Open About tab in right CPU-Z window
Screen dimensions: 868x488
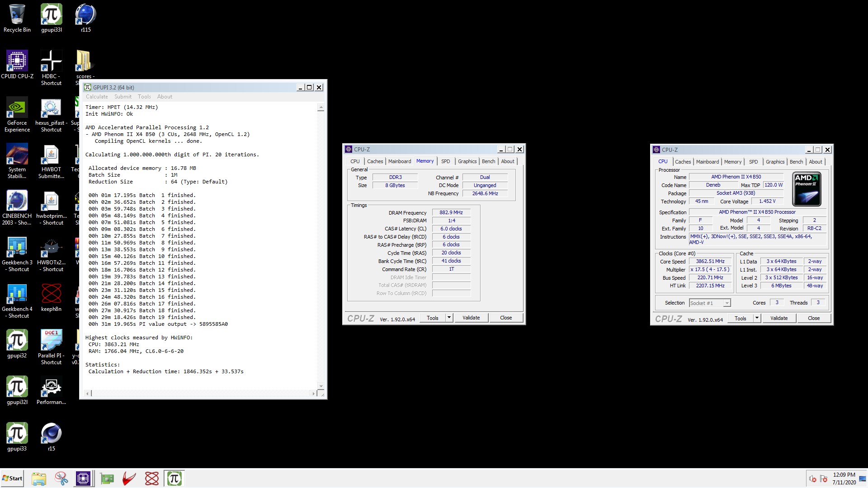(816, 162)
